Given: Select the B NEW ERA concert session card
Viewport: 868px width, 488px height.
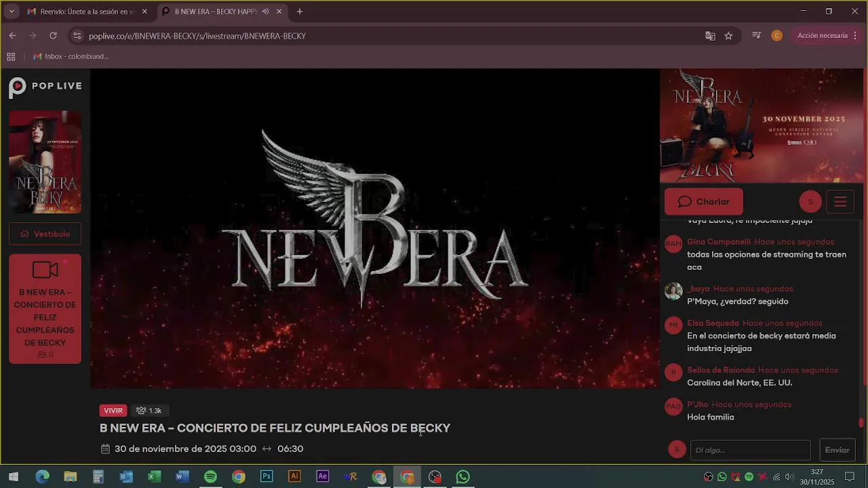Looking at the screenshot, I should [x=45, y=309].
